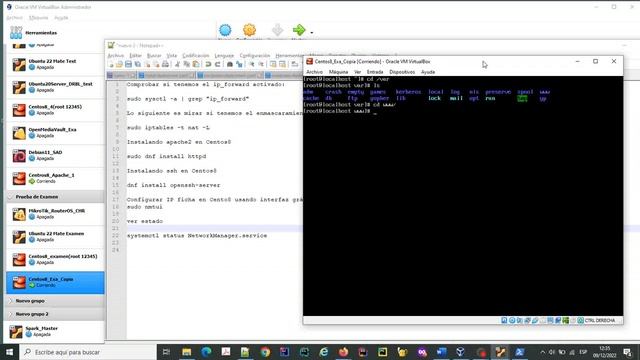The height and width of the screenshot is (360, 640).
Task: Open Ver menu in the VM window
Action: 358,72
